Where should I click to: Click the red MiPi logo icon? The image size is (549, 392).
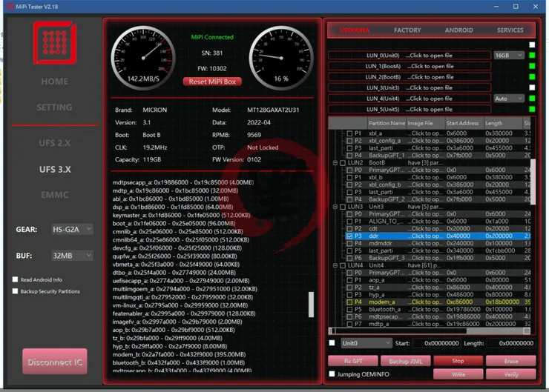55,43
